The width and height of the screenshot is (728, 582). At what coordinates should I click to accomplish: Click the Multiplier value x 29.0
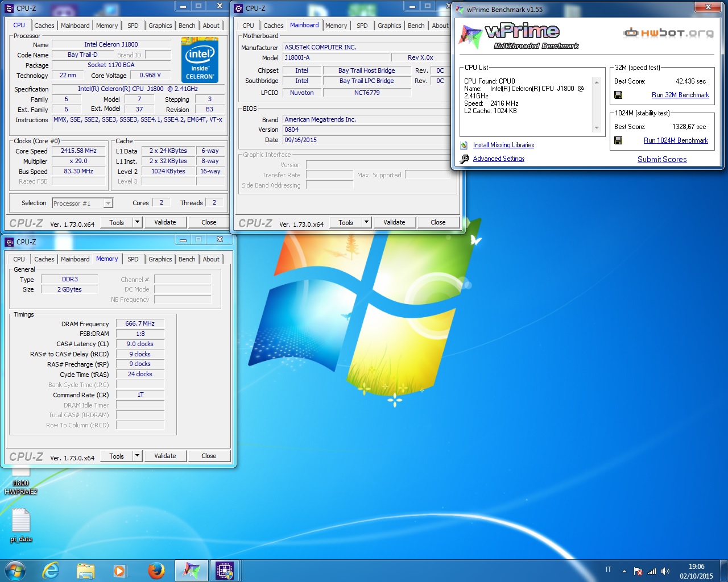78,161
